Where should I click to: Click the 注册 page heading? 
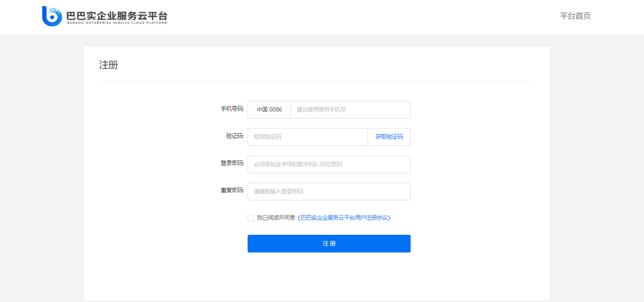(109, 65)
